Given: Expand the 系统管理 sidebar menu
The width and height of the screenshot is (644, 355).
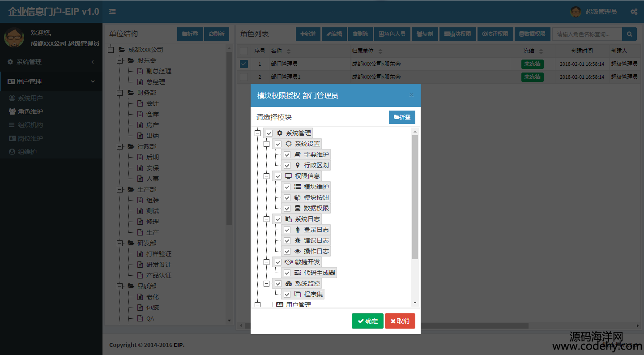Looking at the screenshot, I should pyautogui.click(x=51, y=62).
